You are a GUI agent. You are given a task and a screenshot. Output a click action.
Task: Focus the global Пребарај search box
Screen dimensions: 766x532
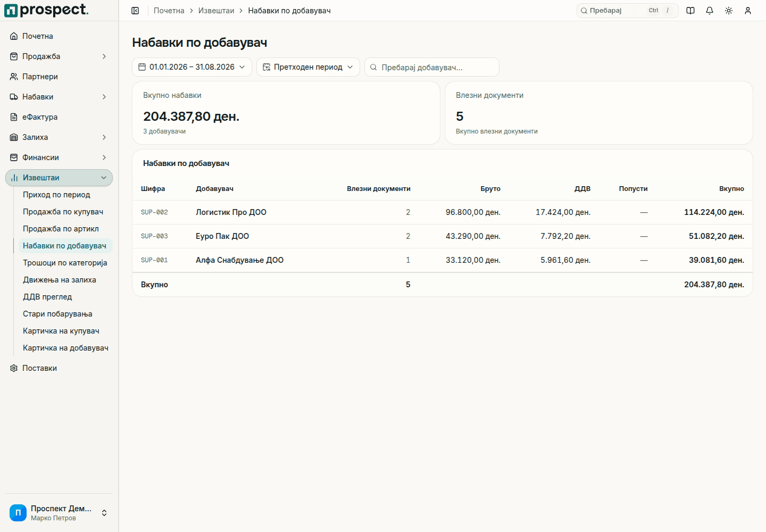coord(628,11)
